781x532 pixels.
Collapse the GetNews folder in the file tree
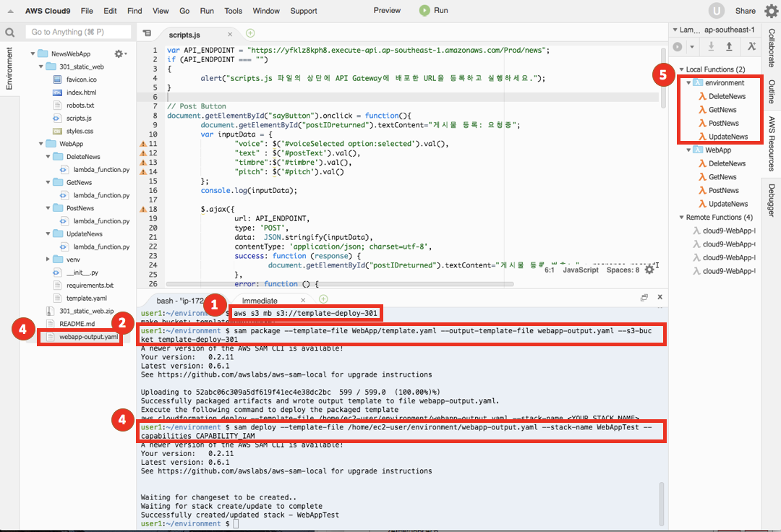pyautogui.click(x=48, y=183)
